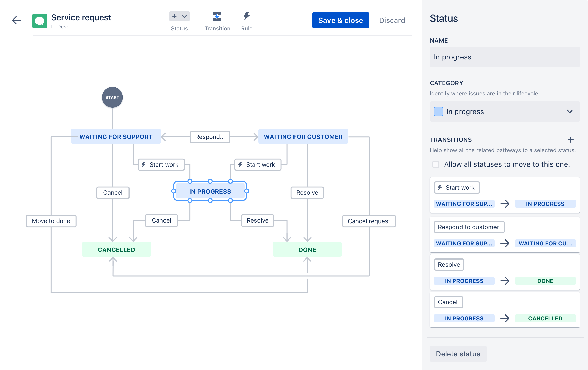
Task: Click the Discard button
Action: pyautogui.click(x=392, y=20)
